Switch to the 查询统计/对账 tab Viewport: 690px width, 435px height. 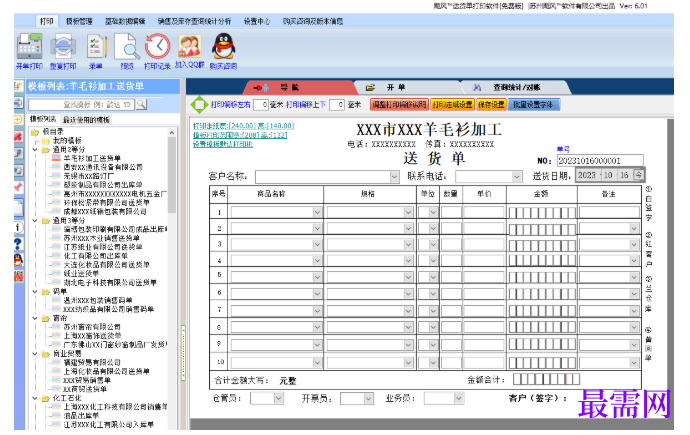click(516, 88)
